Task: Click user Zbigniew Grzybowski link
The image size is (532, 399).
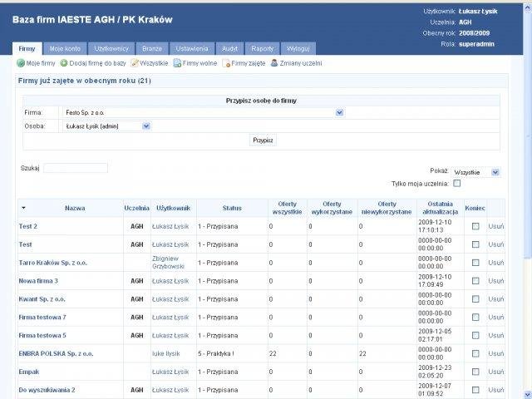Action: pyautogui.click(x=168, y=263)
